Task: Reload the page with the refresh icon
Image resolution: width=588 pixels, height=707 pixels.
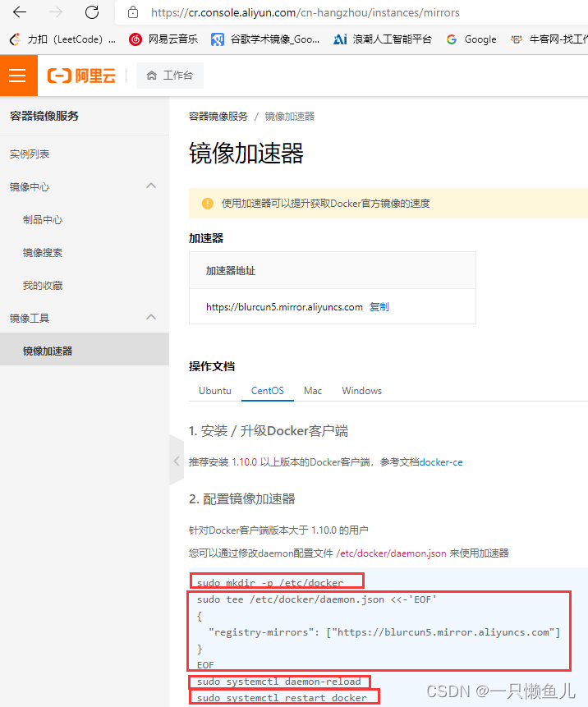Action: (x=92, y=12)
